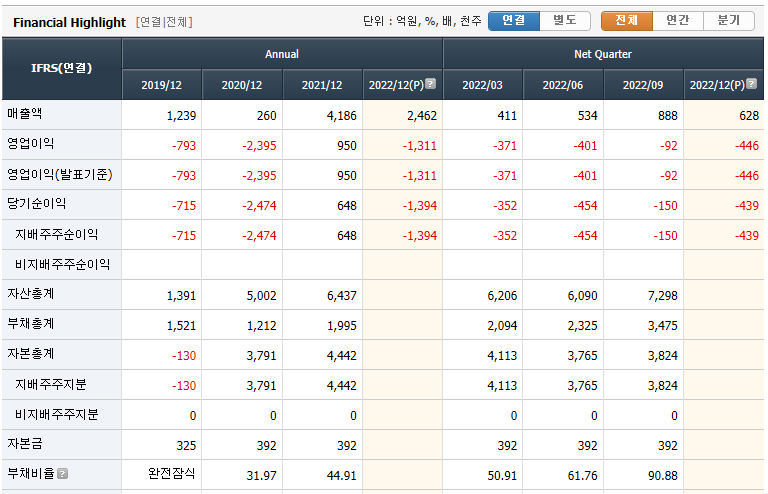Click the 1,239 revenue value for 2019/12

pos(181,116)
